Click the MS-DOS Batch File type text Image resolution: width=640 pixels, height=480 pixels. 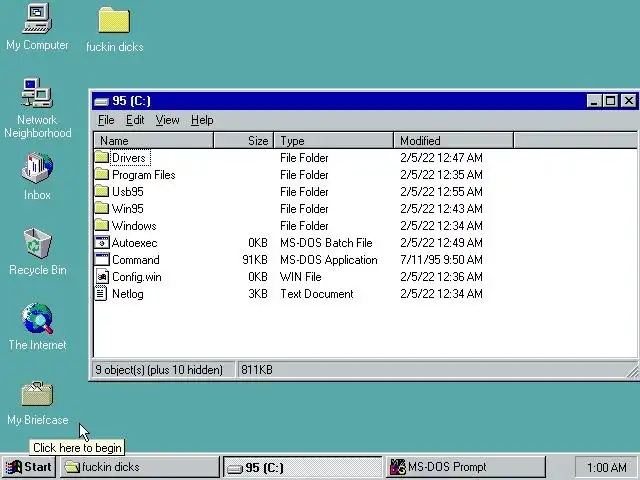[x=326, y=243]
